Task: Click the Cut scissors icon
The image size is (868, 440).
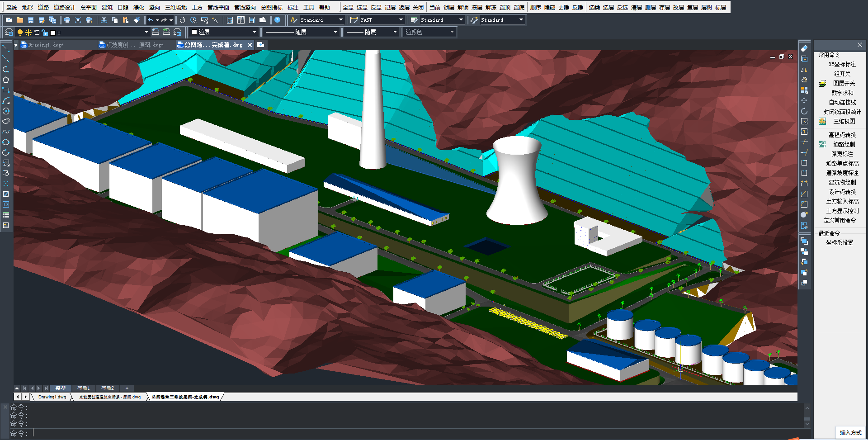Action: pos(104,20)
